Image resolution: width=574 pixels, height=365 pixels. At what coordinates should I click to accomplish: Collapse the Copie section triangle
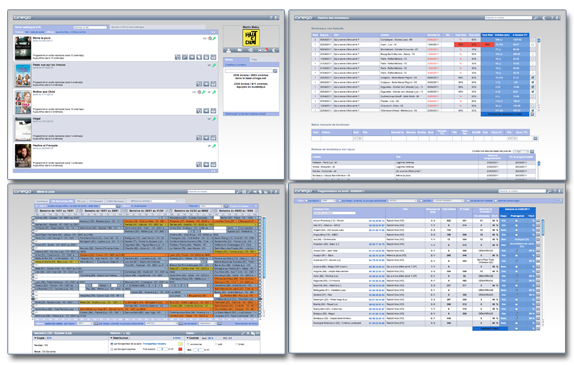[35, 338]
